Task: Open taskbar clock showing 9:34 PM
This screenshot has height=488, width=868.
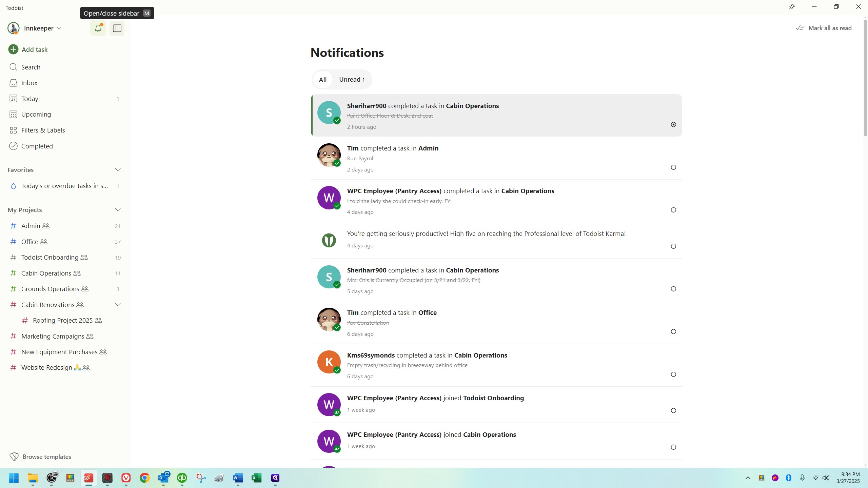Action: [849, 478]
